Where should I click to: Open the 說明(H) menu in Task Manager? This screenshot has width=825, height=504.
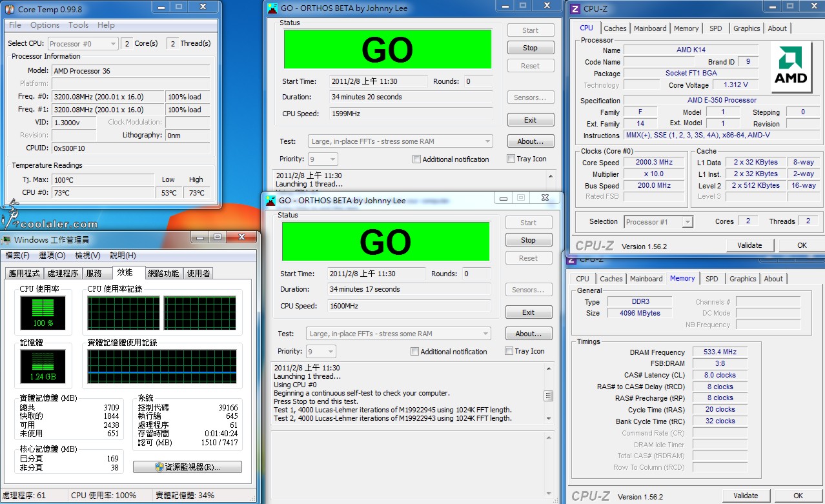[x=123, y=256]
